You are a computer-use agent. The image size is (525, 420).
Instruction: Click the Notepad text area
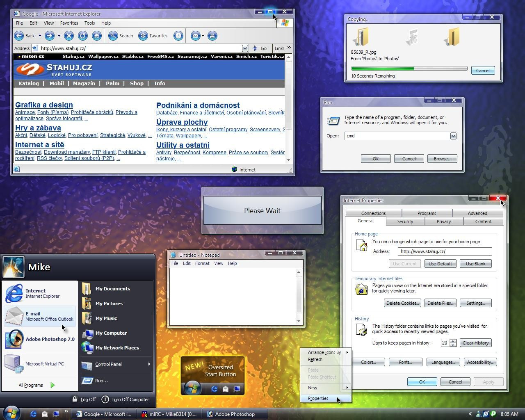[x=233, y=296]
